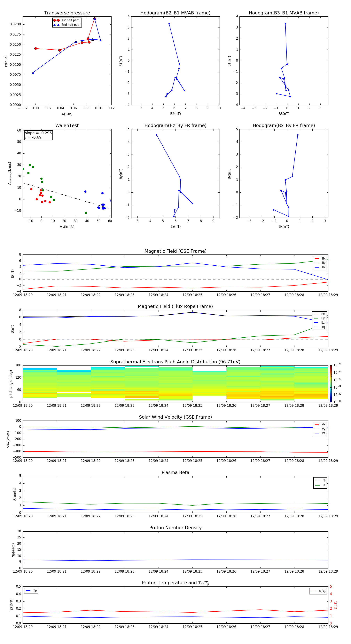The image size is (351, 644).
Task: Click the 'B2(nT)' x-axis label
Action: coord(175,114)
